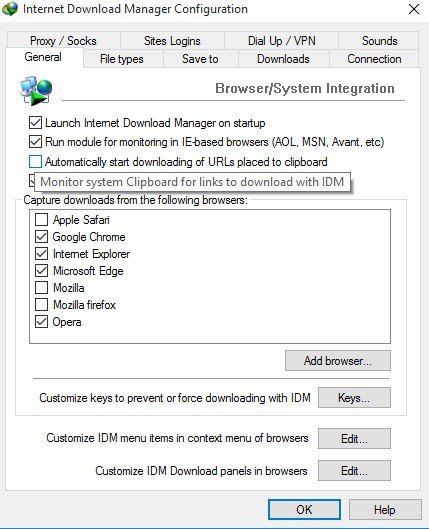The width and height of the screenshot is (429, 529).
Task: Toggle Run module for monitoring in IE-based browsers
Action: coord(35,142)
